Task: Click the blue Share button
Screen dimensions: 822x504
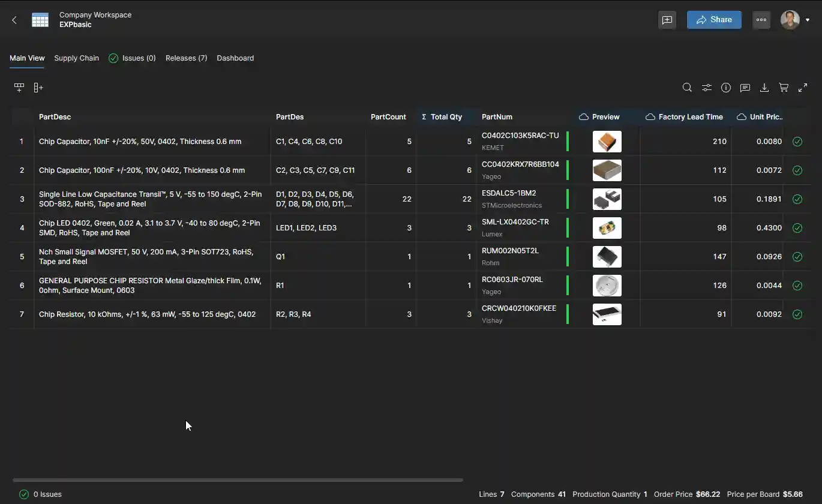Action: (714, 20)
